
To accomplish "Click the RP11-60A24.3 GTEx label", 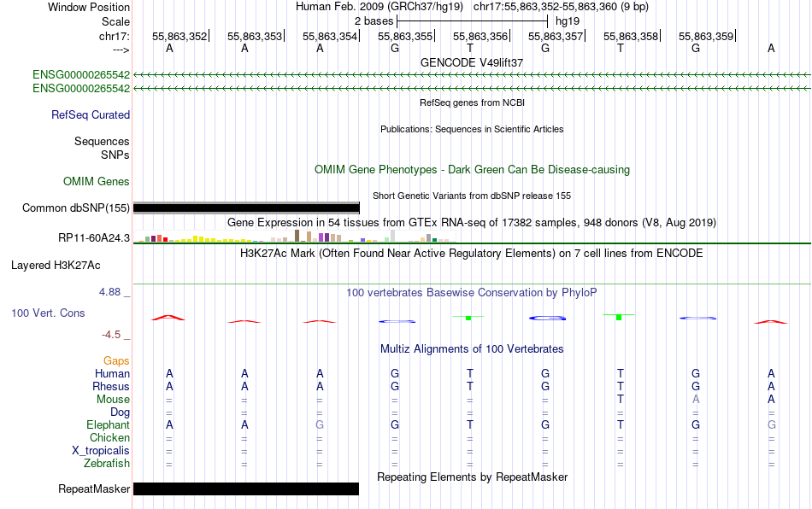I will click(x=94, y=238).
